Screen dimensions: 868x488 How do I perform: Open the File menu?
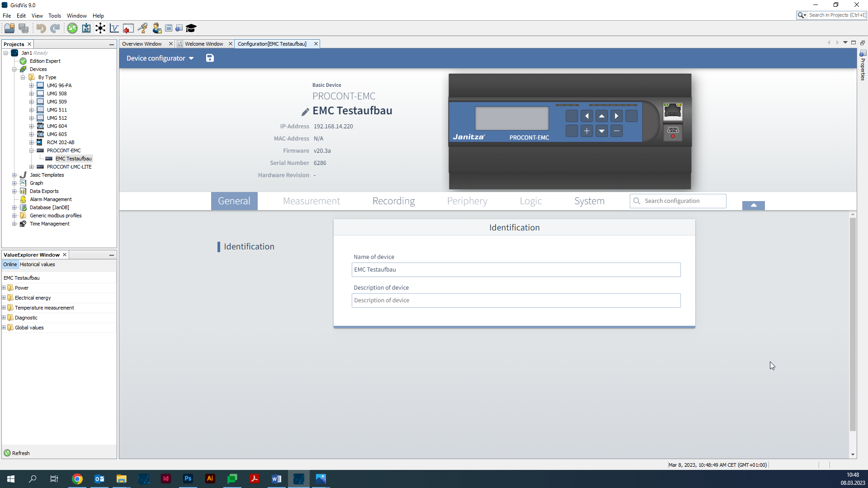point(7,15)
